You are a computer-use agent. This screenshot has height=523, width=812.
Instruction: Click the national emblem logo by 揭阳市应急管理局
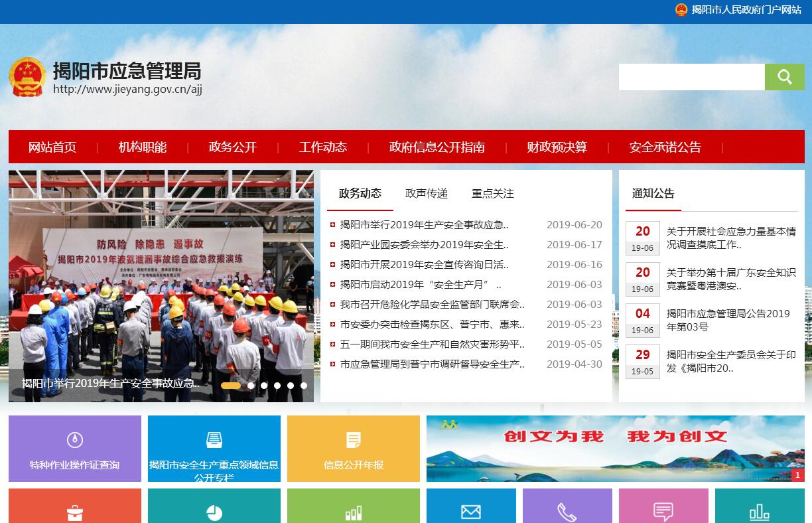[x=27, y=77]
